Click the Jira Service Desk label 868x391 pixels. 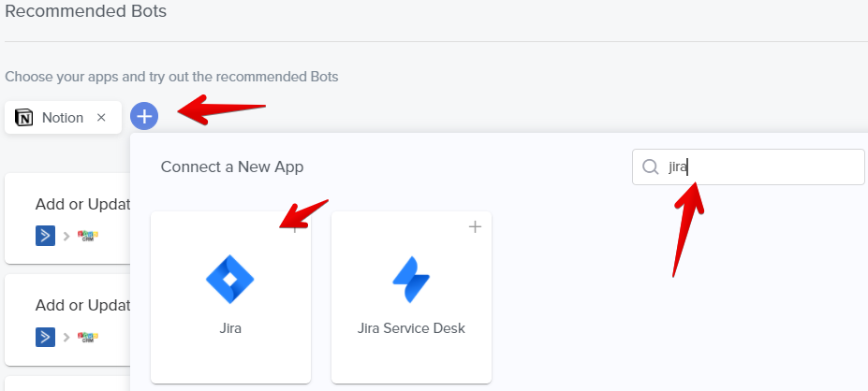(411, 328)
